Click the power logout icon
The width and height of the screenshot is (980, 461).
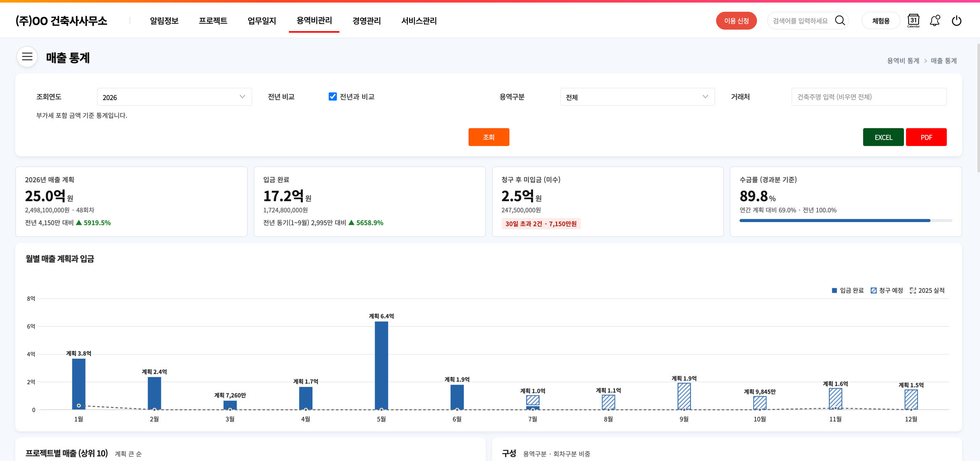click(x=956, y=21)
